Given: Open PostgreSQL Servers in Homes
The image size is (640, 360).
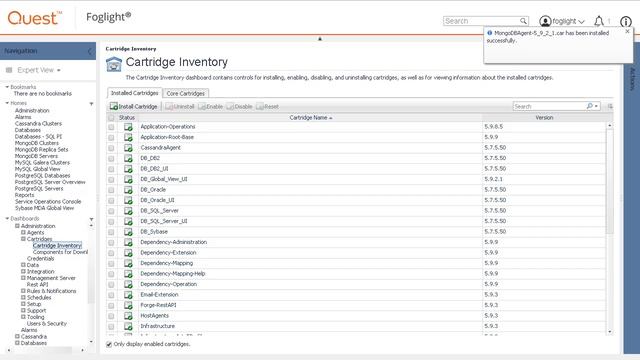Looking at the screenshot, I should click(x=39, y=189).
